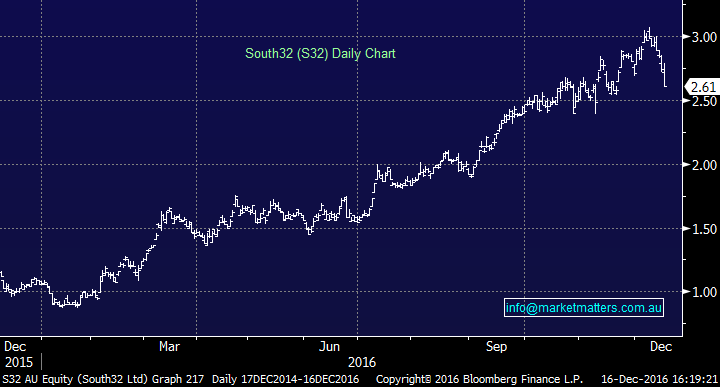The image size is (720, 387).
Task: Click the info@marketmatters.com.au email box
Action: coord(584,308)
